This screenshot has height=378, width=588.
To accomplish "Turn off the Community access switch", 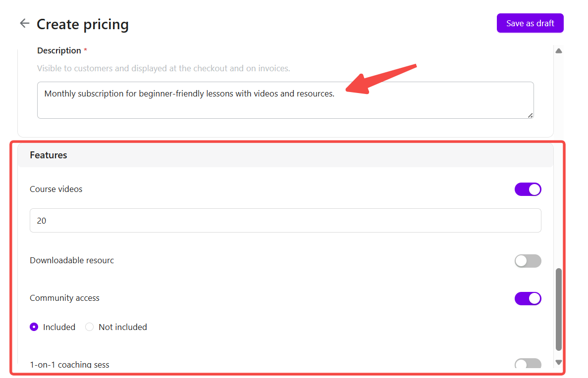I will point(528,299).
